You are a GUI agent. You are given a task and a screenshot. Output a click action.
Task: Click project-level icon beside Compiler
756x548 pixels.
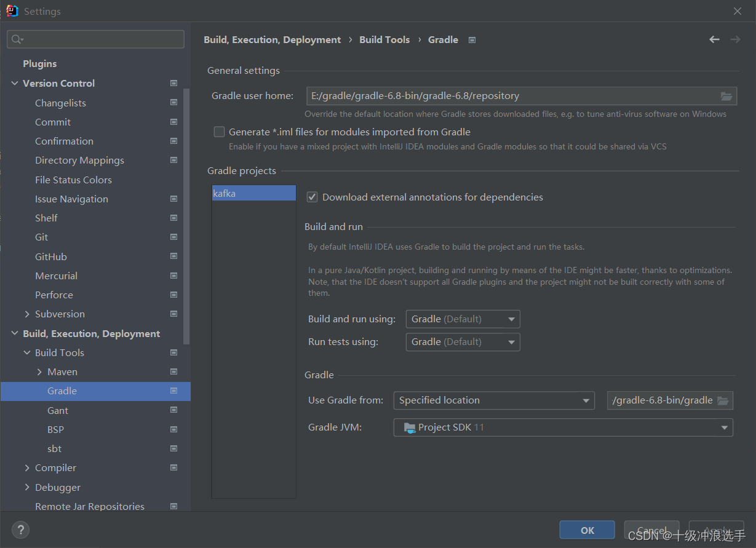(174, 467)
